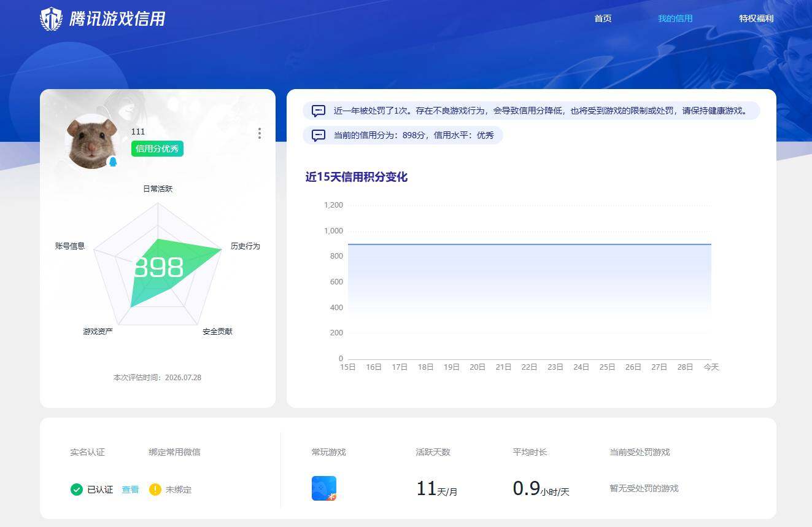The width and height of the screenshot is (812, 527).
Task: Click the 历史行为 radar label
Action: pyautogui.click(x=246, y=246)
